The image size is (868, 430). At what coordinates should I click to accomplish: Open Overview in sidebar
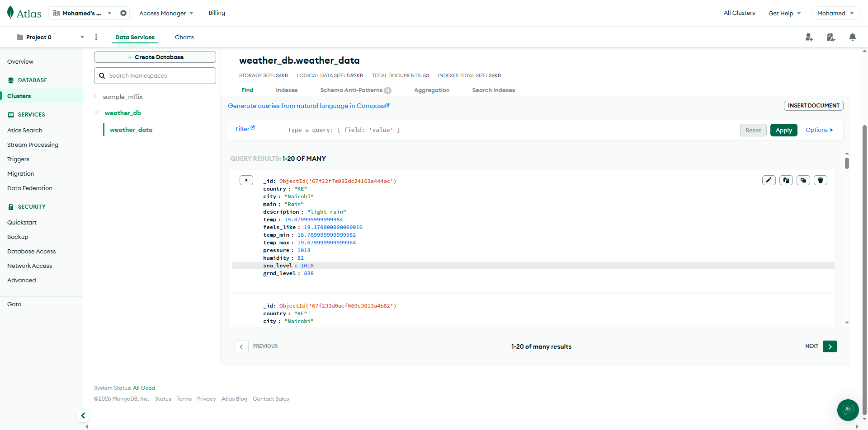point(20,61)
